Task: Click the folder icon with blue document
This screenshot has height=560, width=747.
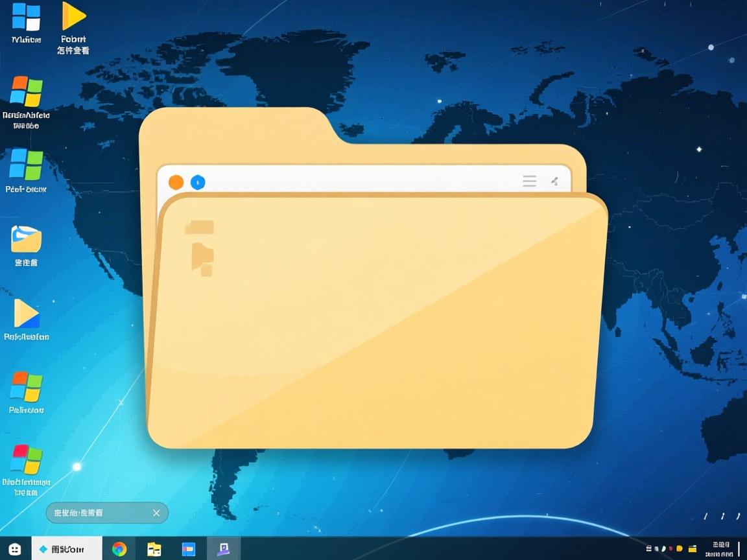Action: [x=26, y=239]
